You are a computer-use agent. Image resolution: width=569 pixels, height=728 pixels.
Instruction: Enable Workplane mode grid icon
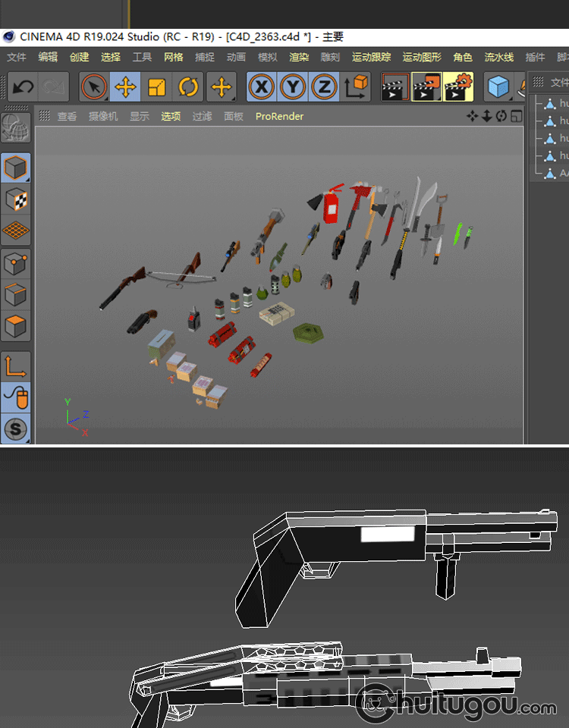tap(16, 231)
